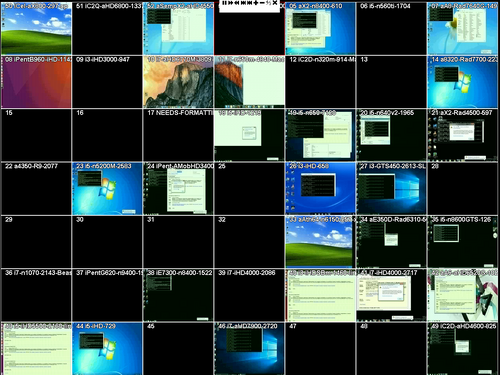Click the skip-to-next icon in top toolbar

[x=243, y=3]
